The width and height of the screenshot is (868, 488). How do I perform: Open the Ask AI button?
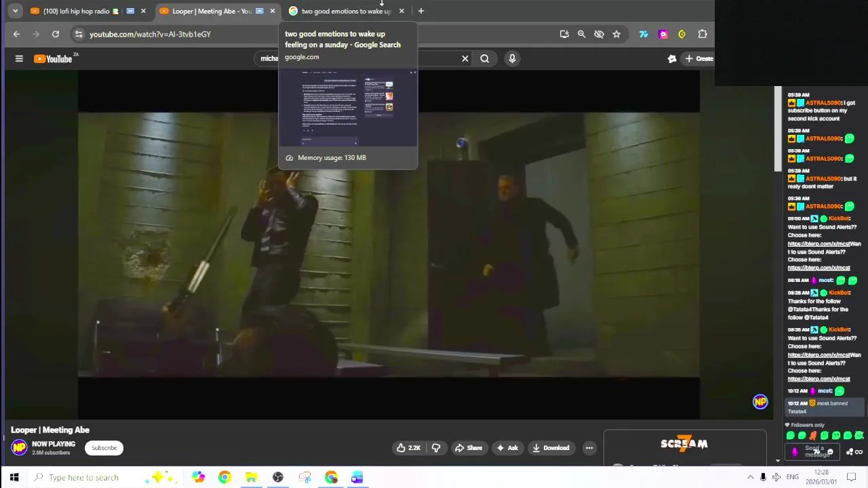point(507,447)
